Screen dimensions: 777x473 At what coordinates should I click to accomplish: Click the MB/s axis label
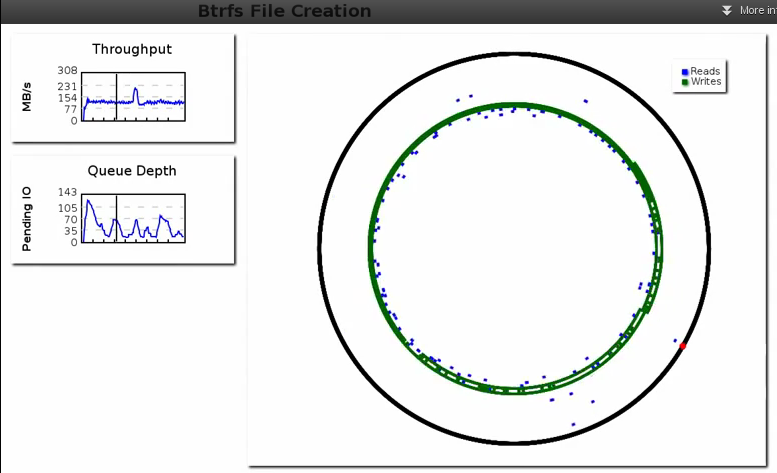26,97
